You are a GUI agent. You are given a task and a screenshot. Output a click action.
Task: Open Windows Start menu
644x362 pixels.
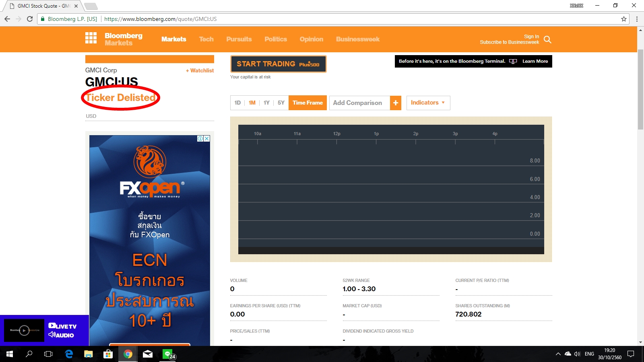(10, 354)
